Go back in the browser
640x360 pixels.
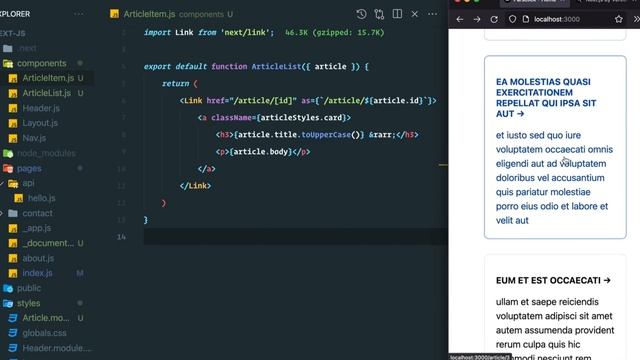[460, 19]
